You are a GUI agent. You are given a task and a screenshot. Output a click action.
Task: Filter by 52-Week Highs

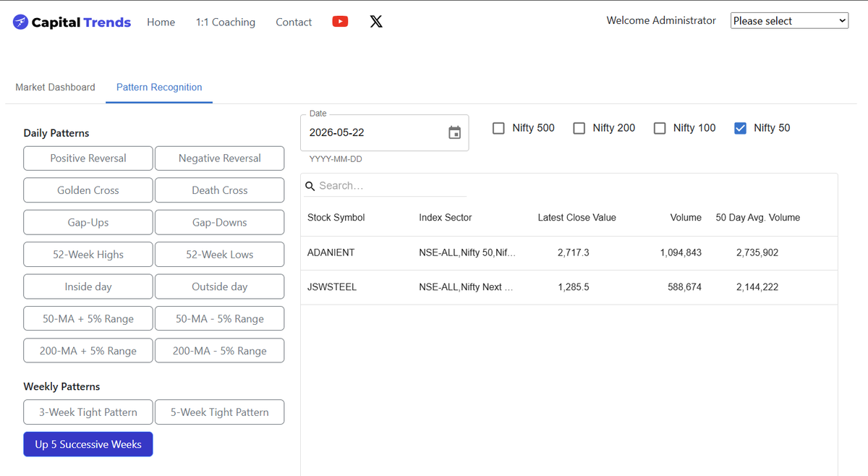(x=88, y=255)
